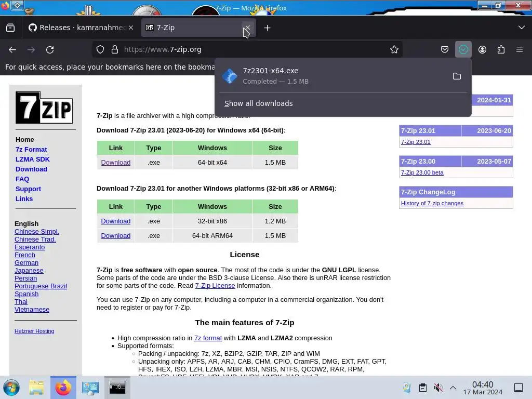Open the FAQ sidebar link
The width and height of the screenshot is (532, 399).
coord(22,179)
